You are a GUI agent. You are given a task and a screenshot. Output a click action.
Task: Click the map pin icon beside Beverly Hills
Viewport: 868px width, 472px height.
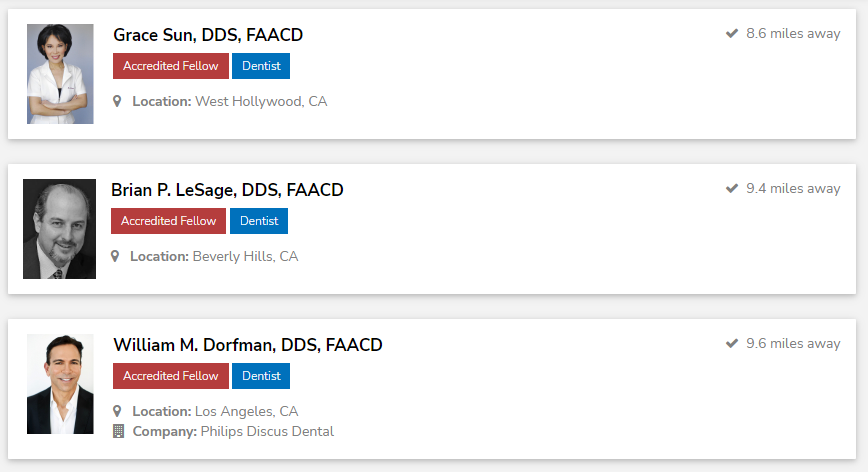115,256
